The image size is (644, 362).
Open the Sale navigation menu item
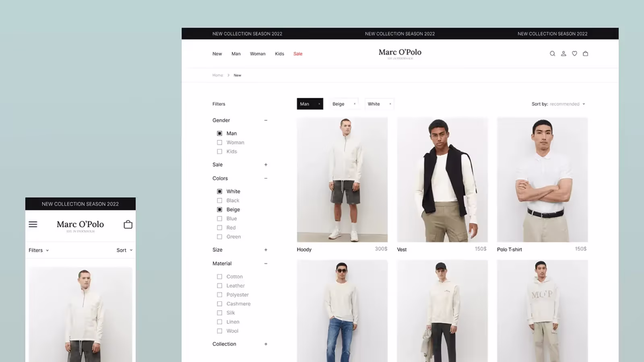(x=298, y=54)
